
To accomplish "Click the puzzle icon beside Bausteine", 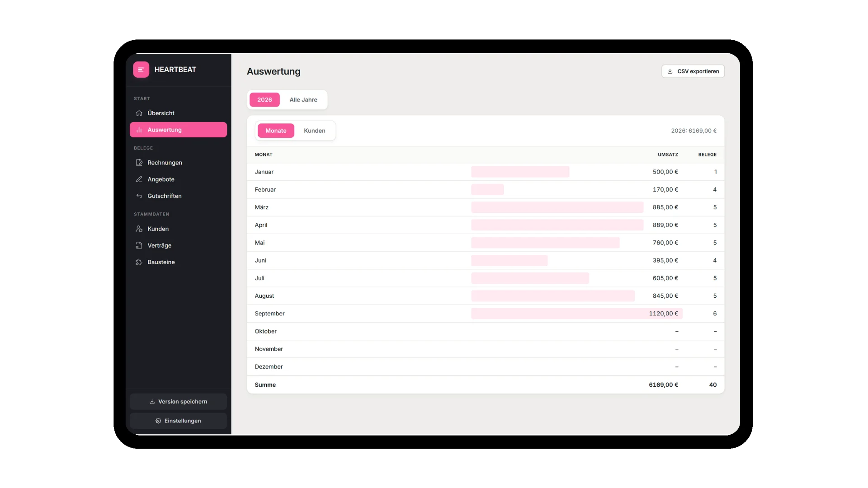I will pyautogui.click(x=139, y=262).
